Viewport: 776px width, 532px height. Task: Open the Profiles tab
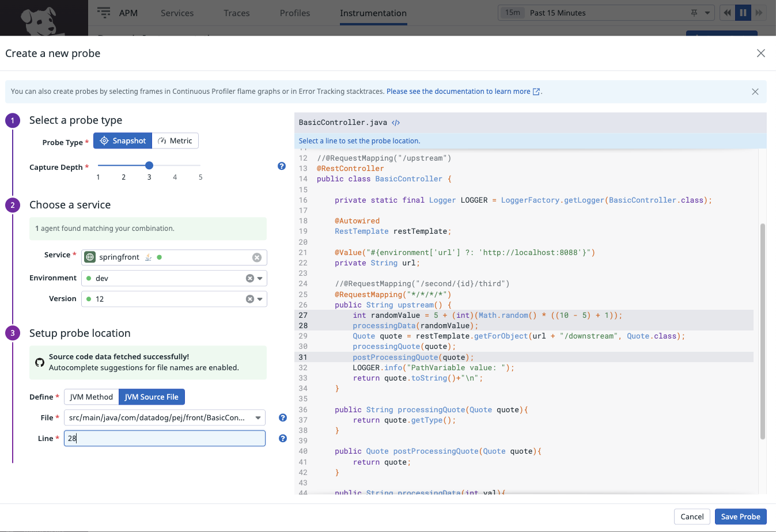(295, 13)
